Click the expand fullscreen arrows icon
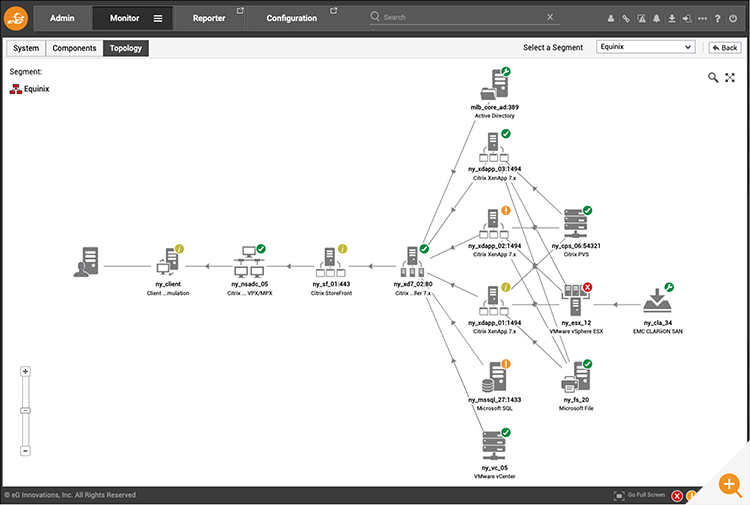Screen dimensions: 750x505 pos(730,77)
